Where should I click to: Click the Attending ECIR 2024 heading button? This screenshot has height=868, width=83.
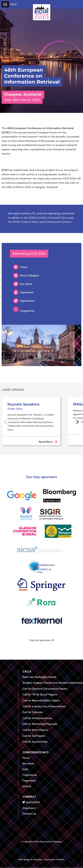tap(29, 253)
